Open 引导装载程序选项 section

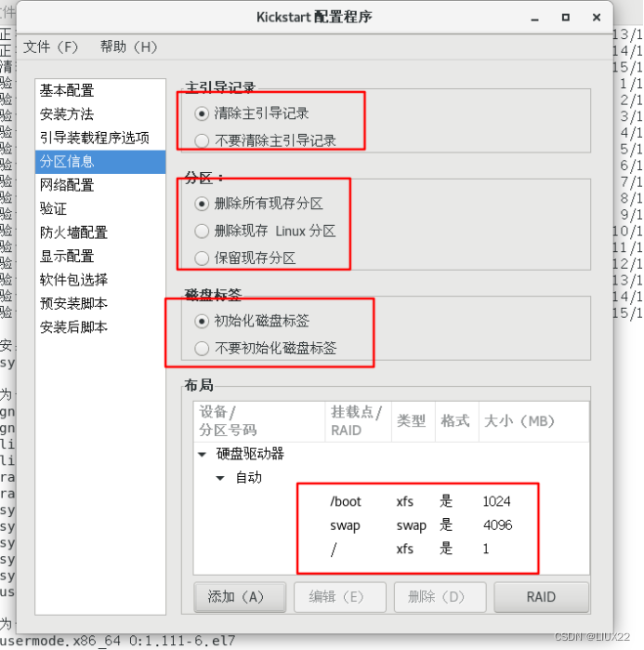point(100,138)
